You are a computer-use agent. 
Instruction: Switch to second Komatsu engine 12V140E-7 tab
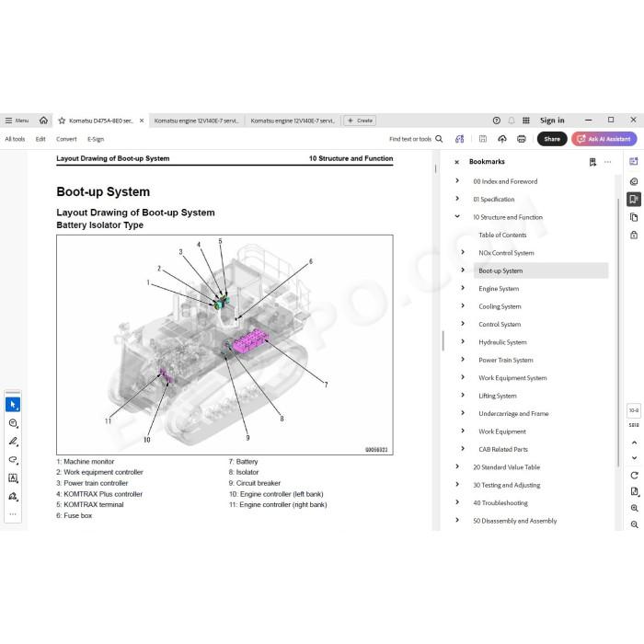(x=196, y=121)
